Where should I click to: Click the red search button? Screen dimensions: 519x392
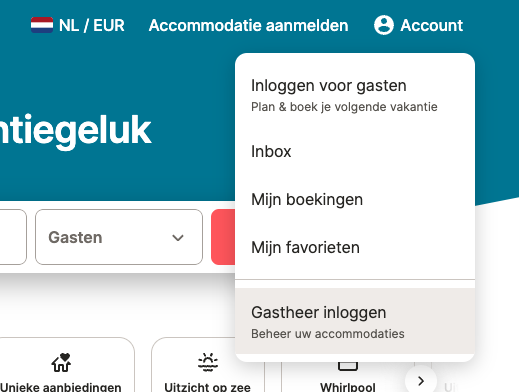click(223, 237)
